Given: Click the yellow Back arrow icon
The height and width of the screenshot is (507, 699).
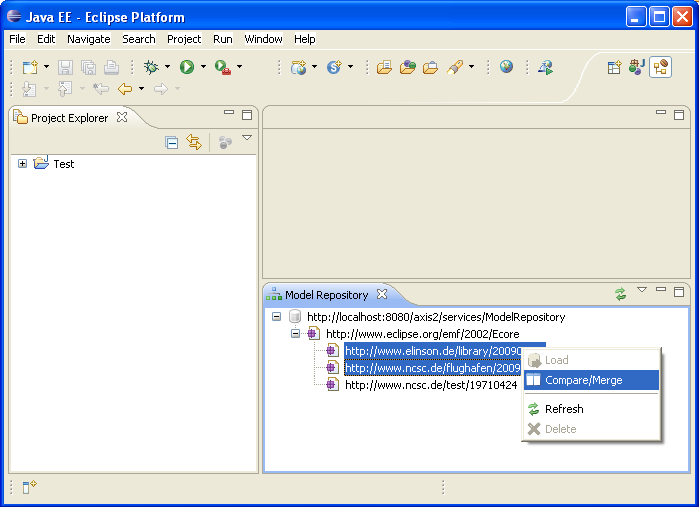Looking at the screenshot, I should click(x=125, y=89).
